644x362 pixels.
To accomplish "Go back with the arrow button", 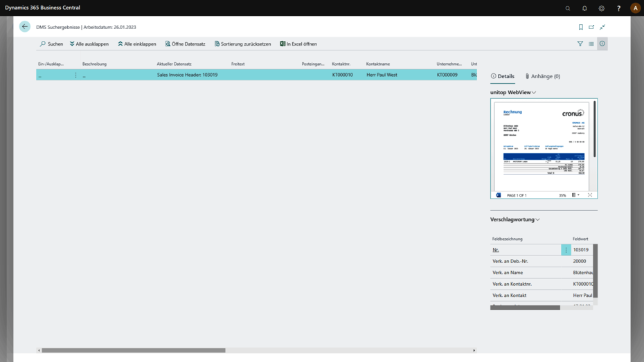I will (25, 27).
